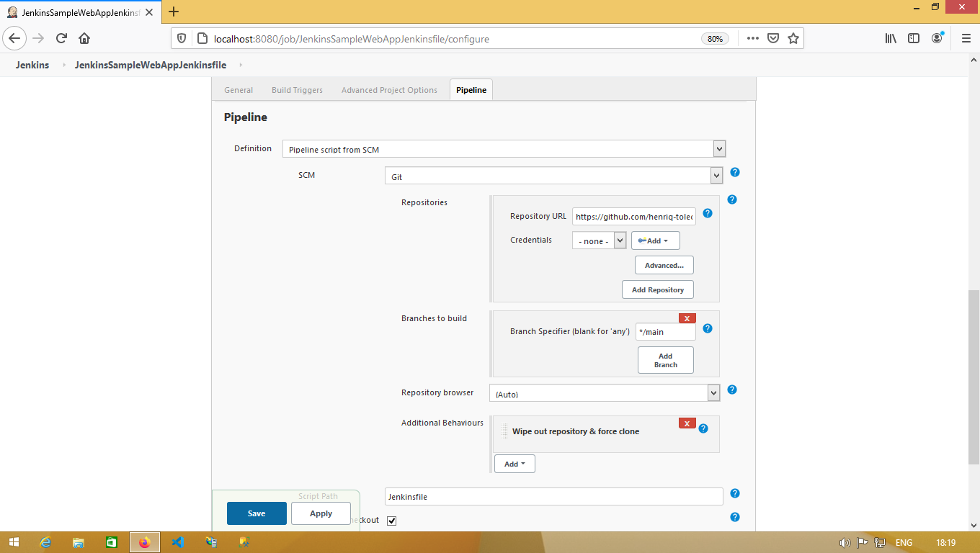Click into the Branch Specifier field
This screenshot has height=553, width=980.
click(666, 331)
